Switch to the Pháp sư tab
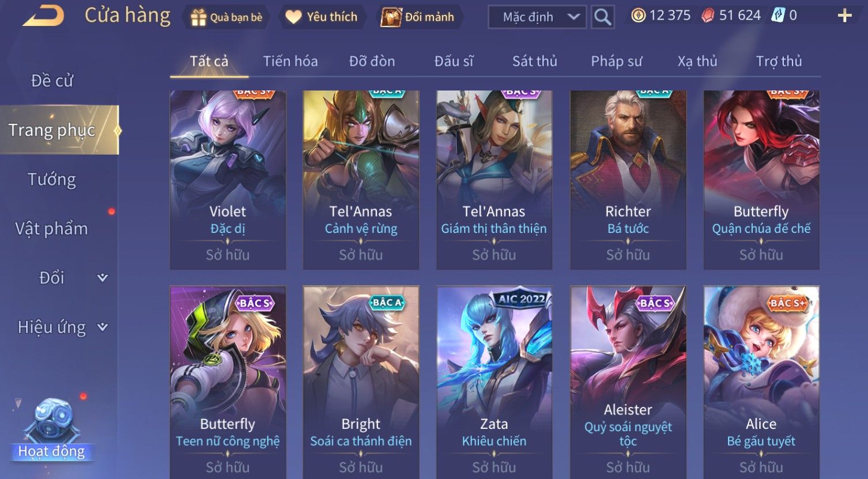 coord(616,61)
